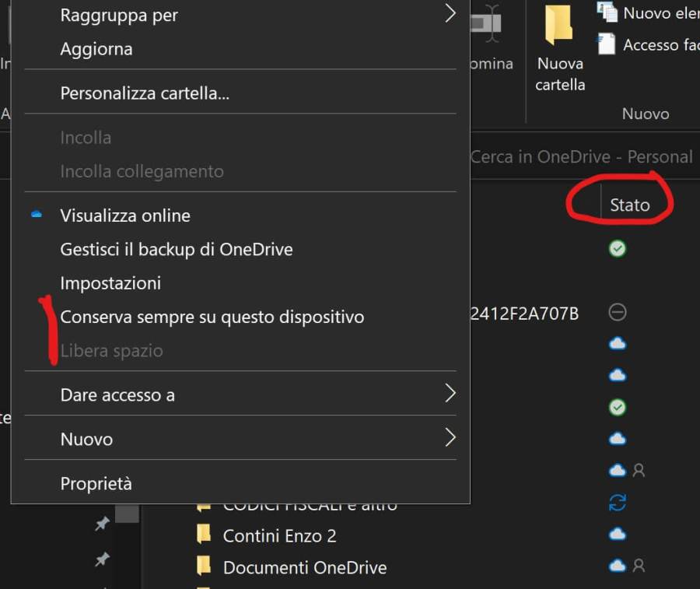Image resolution: width=700 pixels, height=589 pixels.
Task: Click the shared person icon beside Documenti OneDrive
Action: point(639,566)
